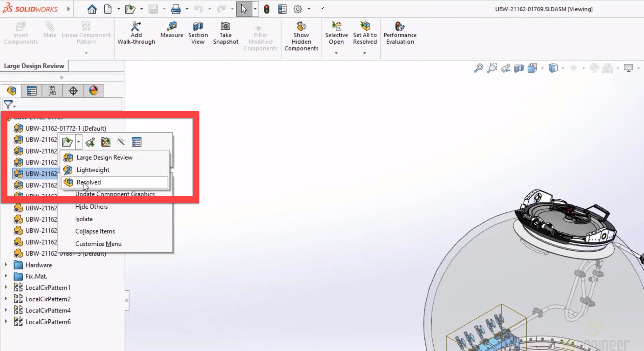The height and width of the screenshot is (351, 644).
Task: Click Large Design Review panel tab
Action: [x=34, y=66]
